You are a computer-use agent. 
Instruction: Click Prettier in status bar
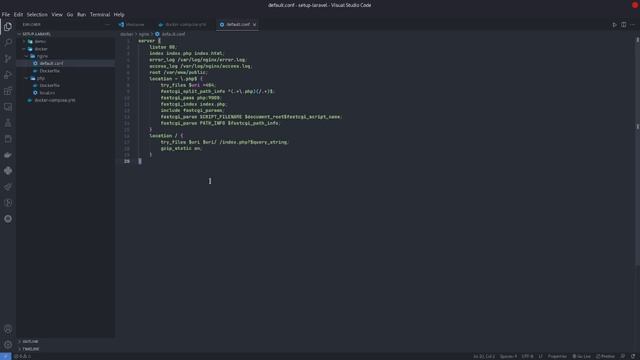605,356
